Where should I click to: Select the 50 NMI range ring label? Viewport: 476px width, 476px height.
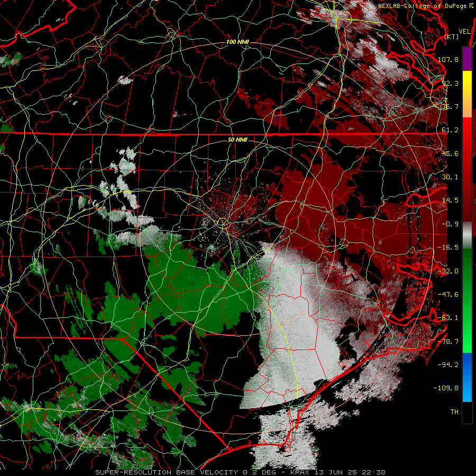[237, 140]
